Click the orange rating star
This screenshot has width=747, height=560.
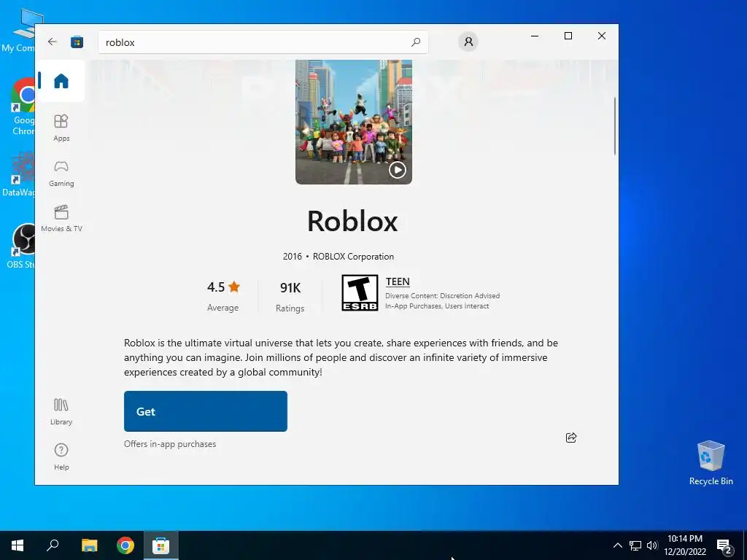pyautogui.click(x=234, y=287)
